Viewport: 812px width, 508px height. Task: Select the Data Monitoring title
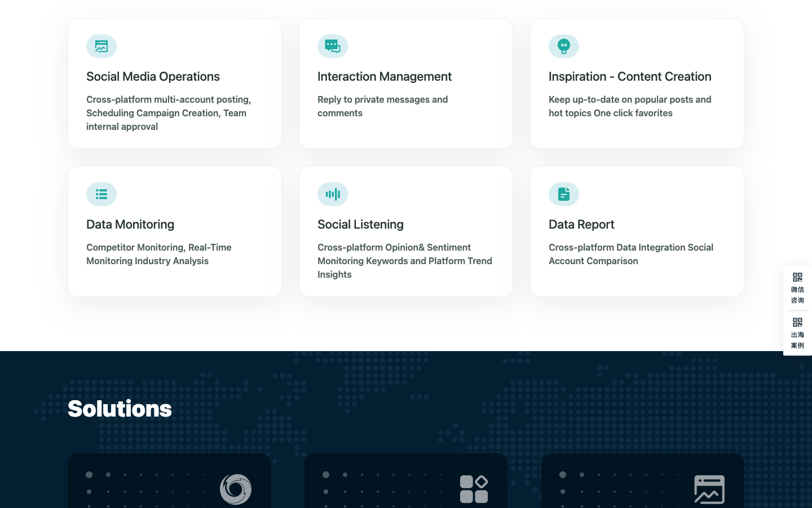130,224
